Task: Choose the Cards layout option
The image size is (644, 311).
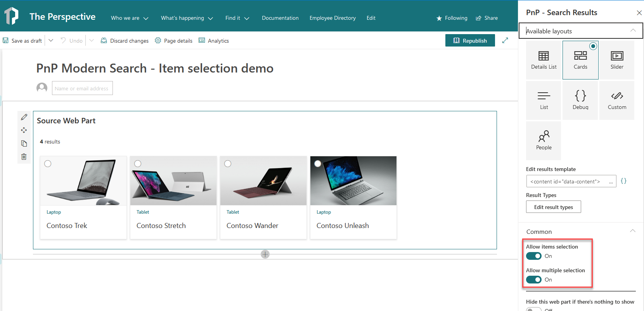Action: 580,60
